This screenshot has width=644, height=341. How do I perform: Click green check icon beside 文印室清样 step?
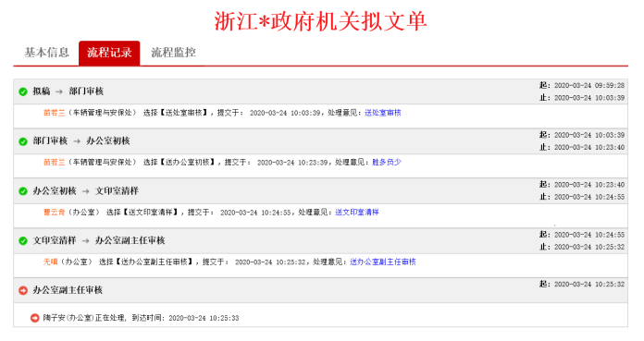click(x=23, y=241)
